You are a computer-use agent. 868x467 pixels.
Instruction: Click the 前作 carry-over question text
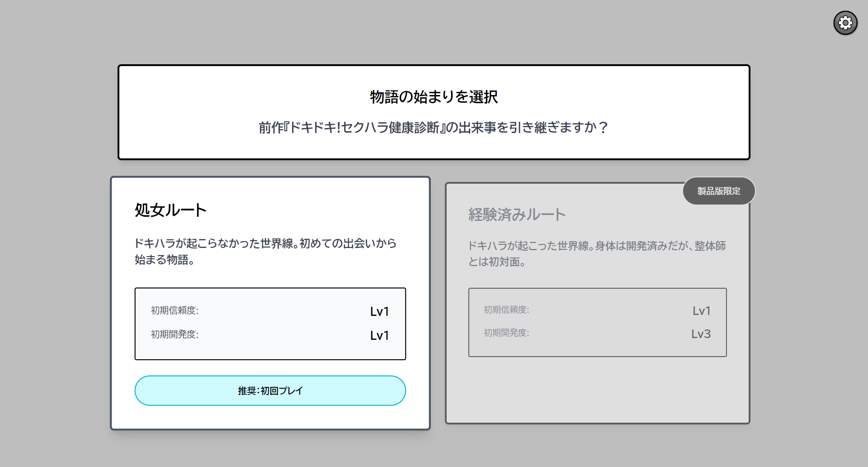click(x=434, y=128)
